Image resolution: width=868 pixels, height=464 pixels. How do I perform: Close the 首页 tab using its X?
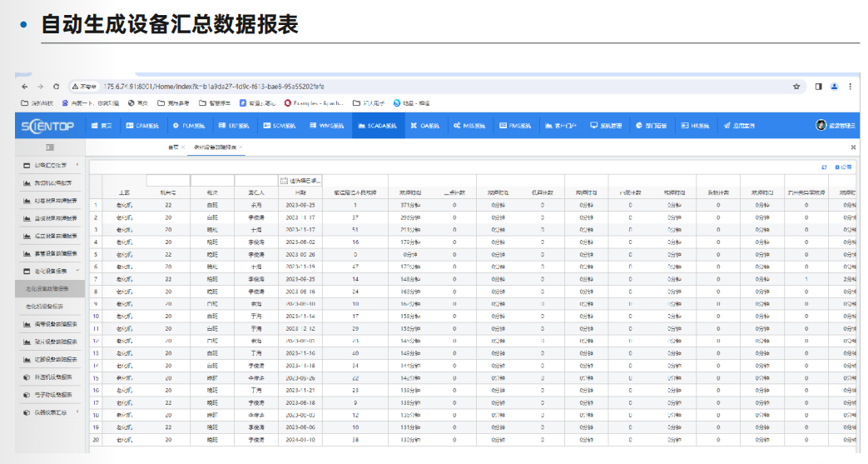tap(183, 147)
